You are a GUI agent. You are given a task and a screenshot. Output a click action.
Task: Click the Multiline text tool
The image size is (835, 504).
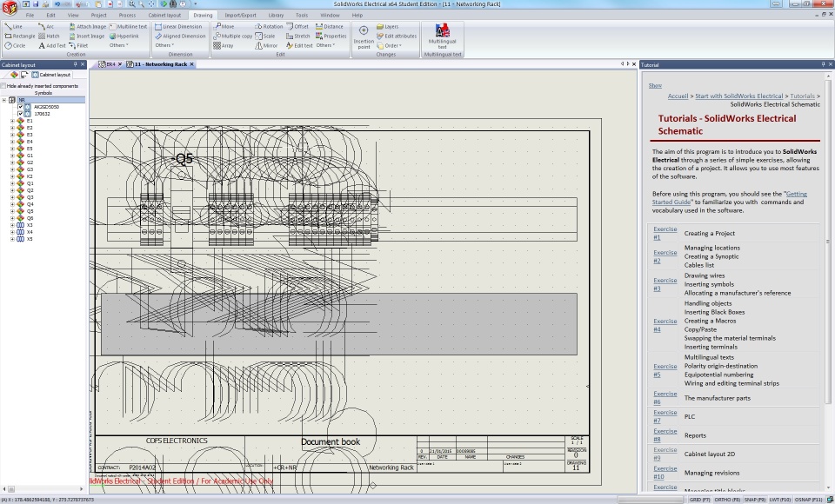129,27
